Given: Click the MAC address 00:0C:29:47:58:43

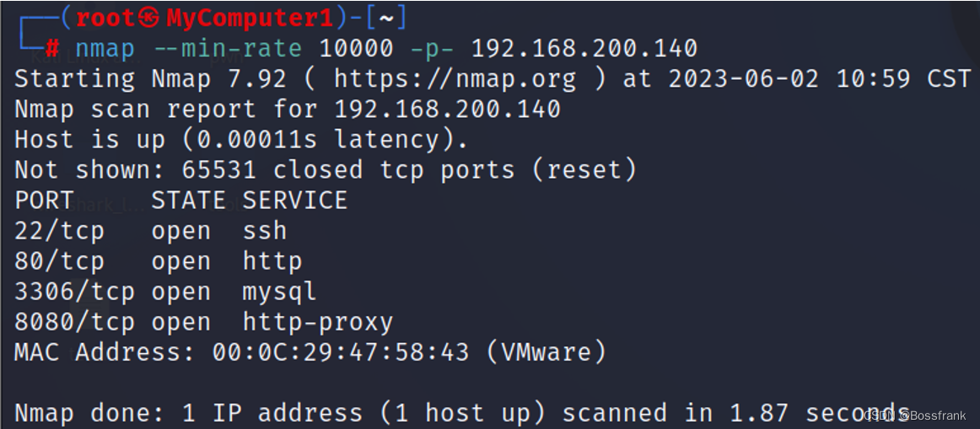Looking at the screenshot, I should (341, 353).
